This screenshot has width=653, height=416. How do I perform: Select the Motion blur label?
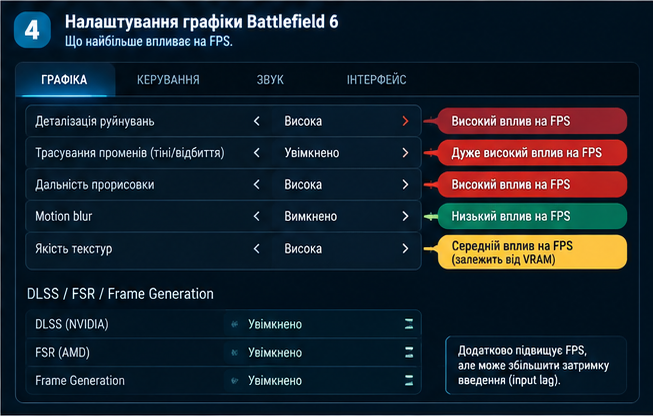pyautogui.click(x=64, y=216)
